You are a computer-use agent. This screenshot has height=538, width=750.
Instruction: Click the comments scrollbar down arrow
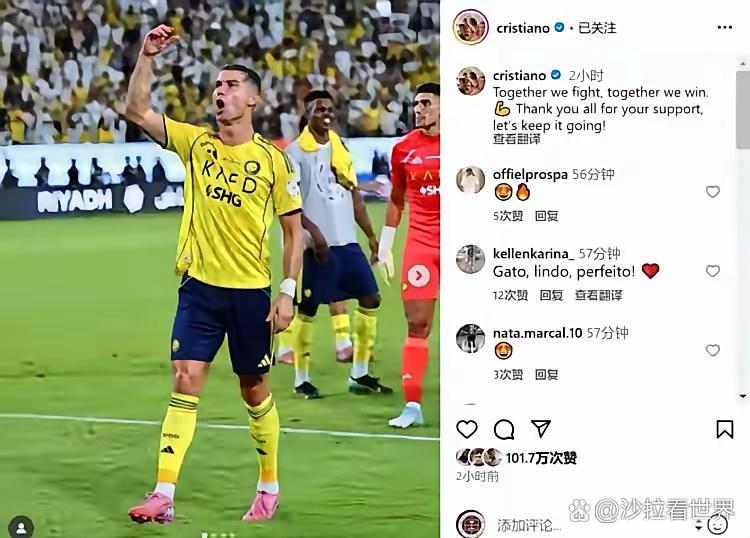point(743,396)
